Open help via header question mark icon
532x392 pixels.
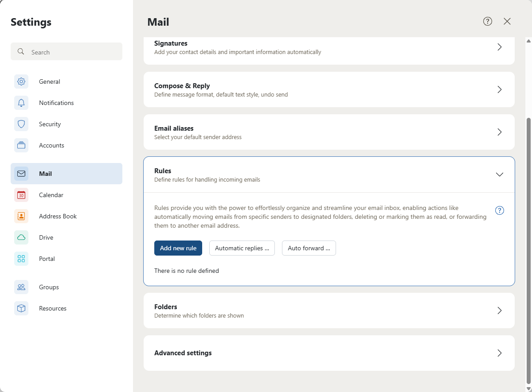tap(488, 21)
